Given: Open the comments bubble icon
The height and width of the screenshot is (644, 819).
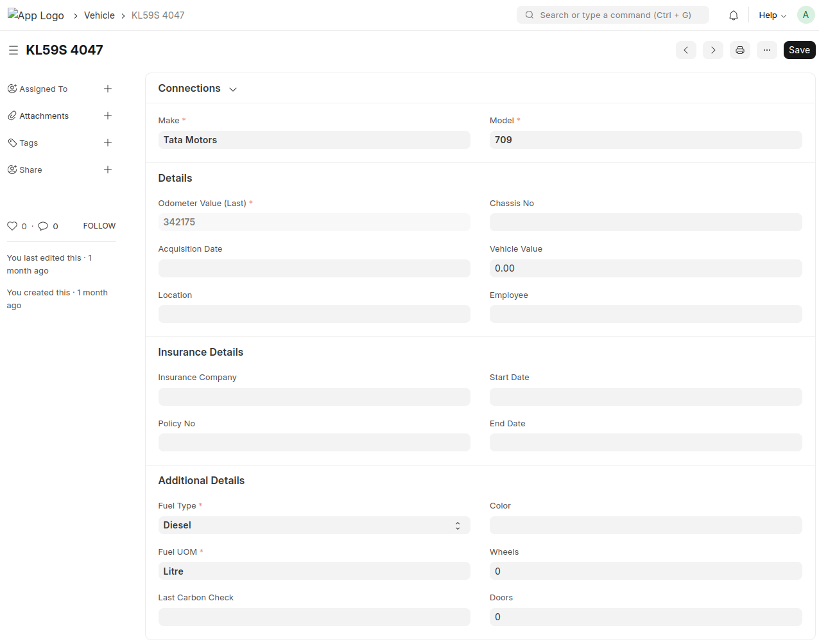Looking at the screenshot, I should [x=43, y=226].
